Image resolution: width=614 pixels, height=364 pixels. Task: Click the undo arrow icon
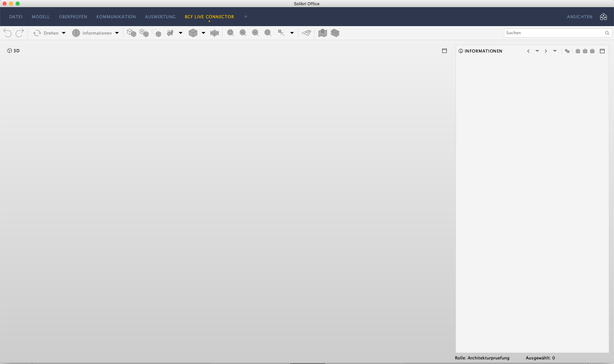click(8, 33)
